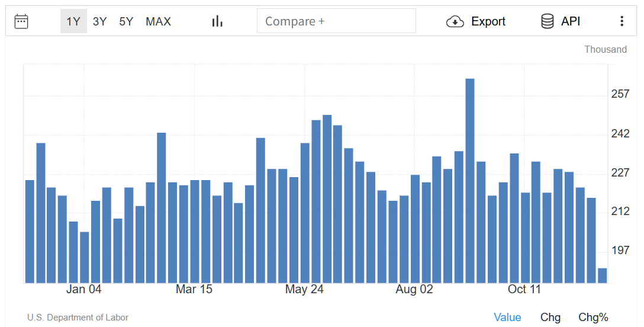Click the cloud download Export icon
644x327 pixels.
(x=455, y=21)
